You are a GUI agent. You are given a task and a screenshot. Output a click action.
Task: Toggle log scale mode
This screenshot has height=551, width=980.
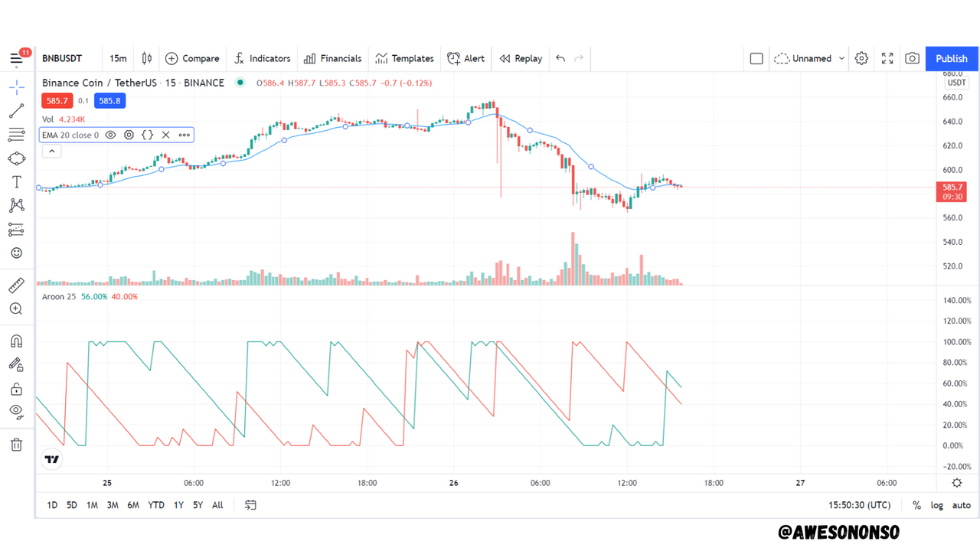pos(937,505)
